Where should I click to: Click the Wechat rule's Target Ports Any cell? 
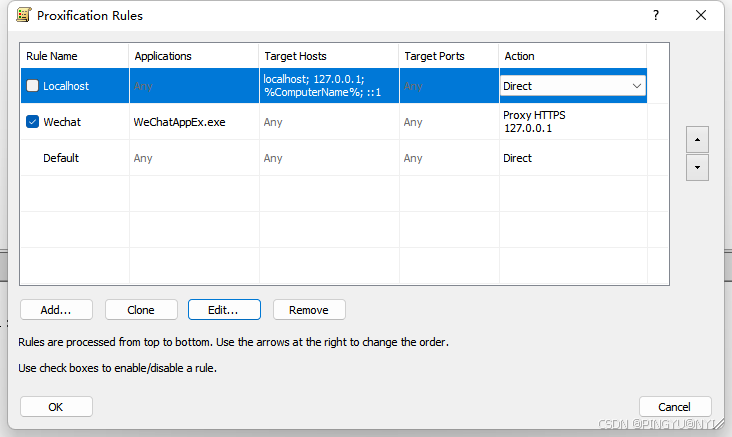tap(449, 122)
